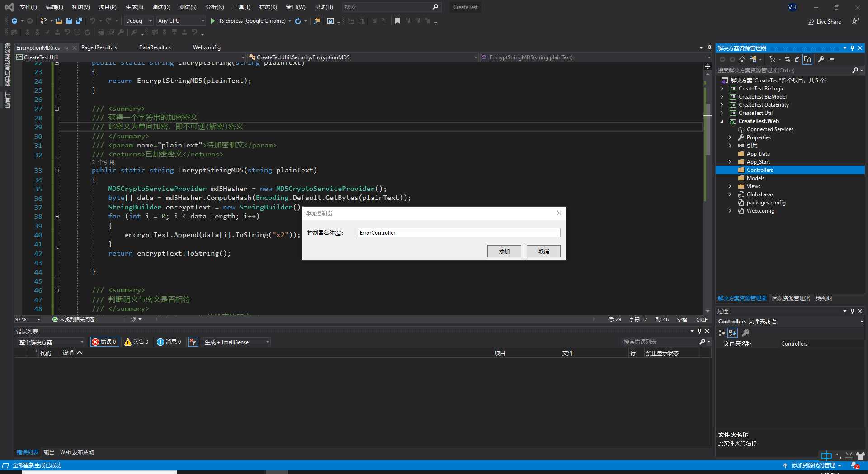
Task: Click the feedback icon at top right
Action: tap(855, 21)
